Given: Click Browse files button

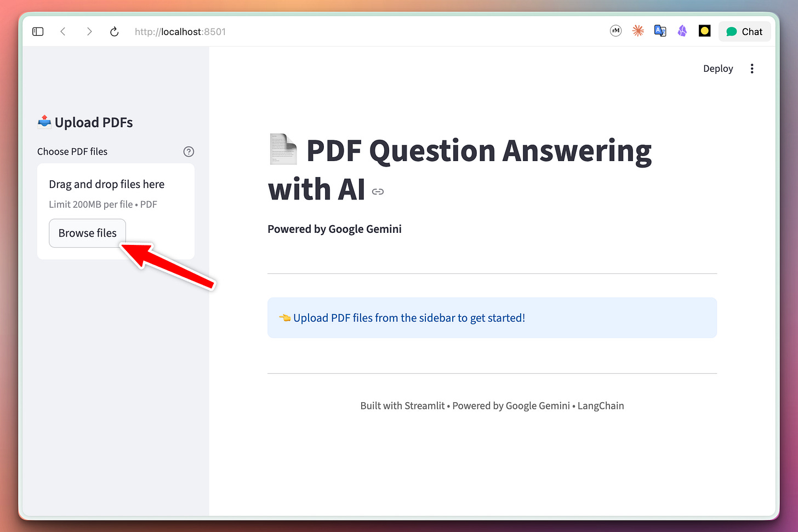Looking at the screenshot, I should [x=88, y=233].
